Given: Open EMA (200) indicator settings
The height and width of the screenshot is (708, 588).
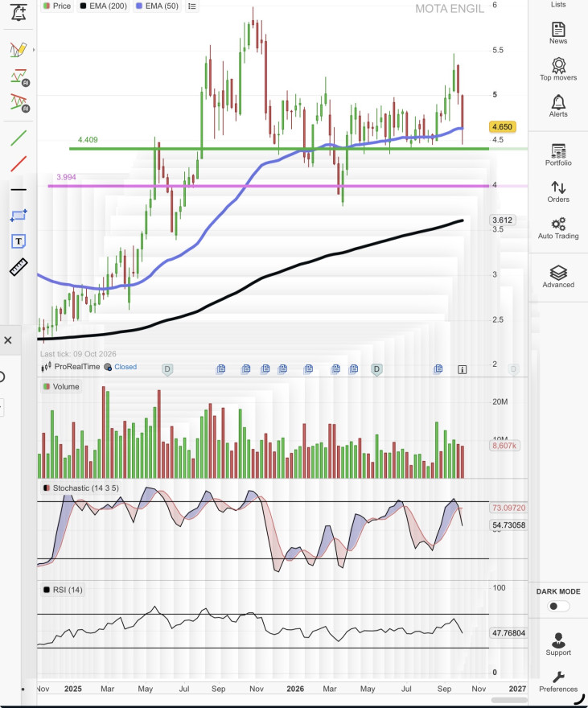Looking at the screenshot, I should click(x=103, y=6).
